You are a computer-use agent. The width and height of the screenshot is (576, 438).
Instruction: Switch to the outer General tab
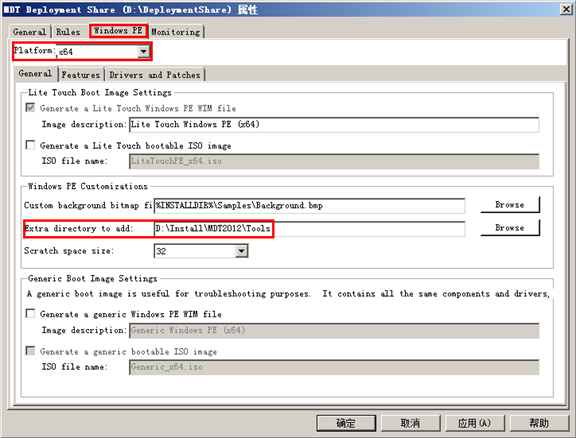[x=29, y=32]
